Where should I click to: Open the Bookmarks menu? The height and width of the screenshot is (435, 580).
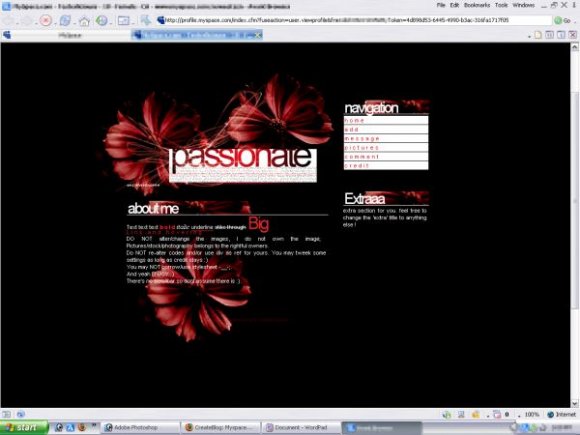coord(477,5)
